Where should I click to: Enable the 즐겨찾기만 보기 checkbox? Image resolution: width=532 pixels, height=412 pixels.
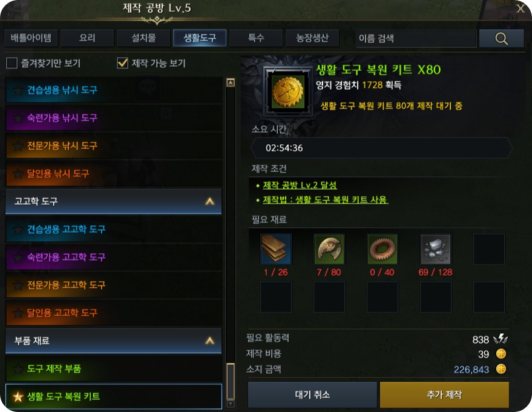[12, 63]
